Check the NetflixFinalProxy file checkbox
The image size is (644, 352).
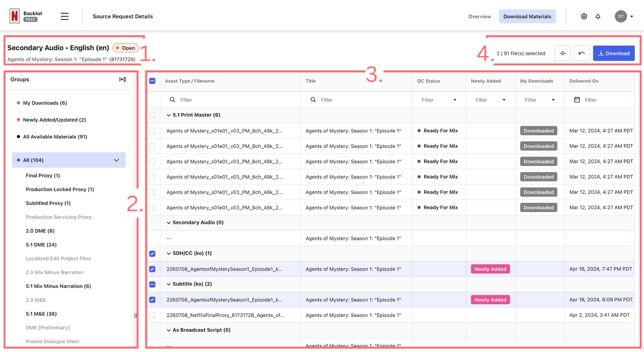coord(152,315)
